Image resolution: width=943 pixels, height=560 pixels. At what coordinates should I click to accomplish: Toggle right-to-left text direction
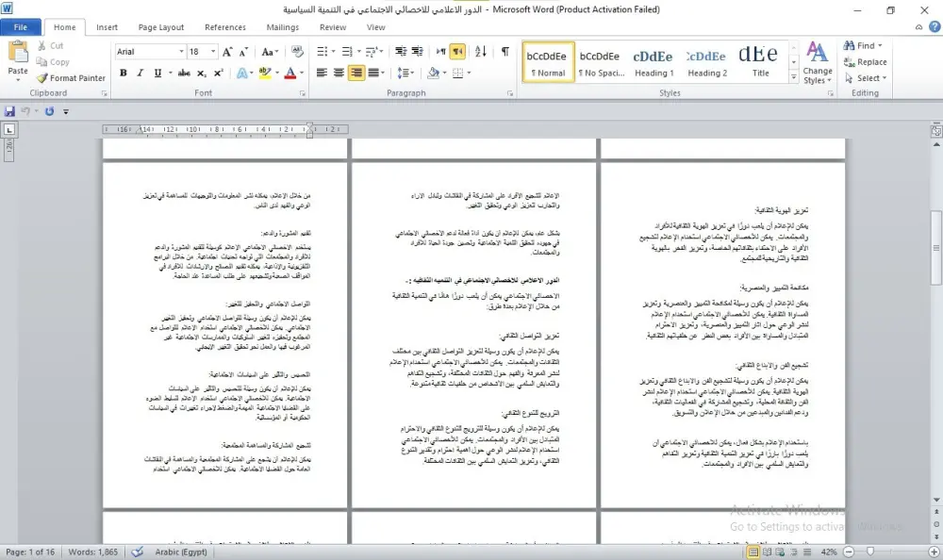457,51
